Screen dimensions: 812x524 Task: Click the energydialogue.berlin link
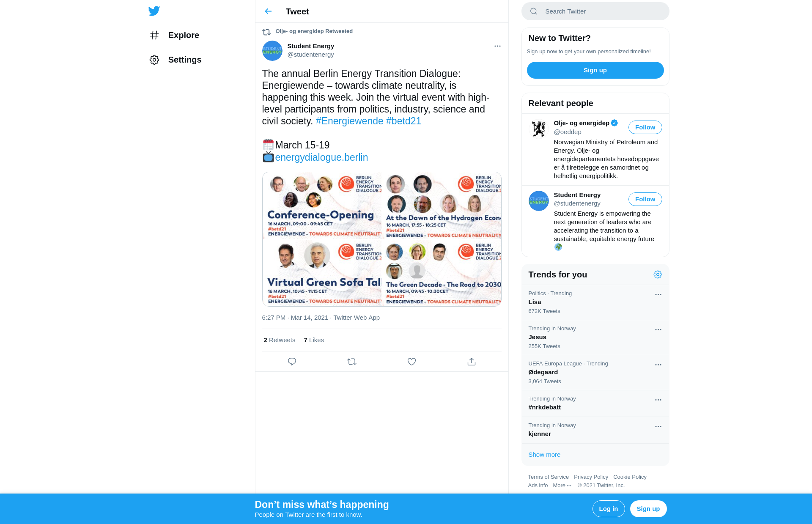click(321, 157)
